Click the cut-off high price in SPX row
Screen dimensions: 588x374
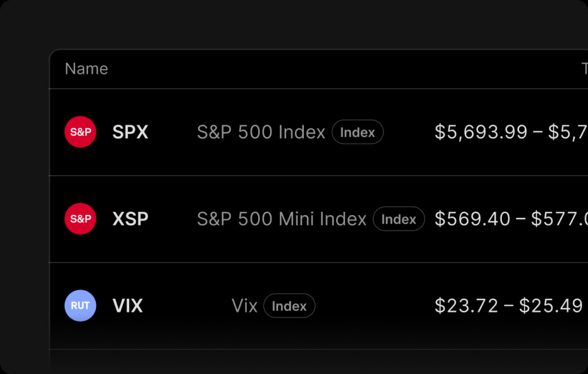point(568,132)
